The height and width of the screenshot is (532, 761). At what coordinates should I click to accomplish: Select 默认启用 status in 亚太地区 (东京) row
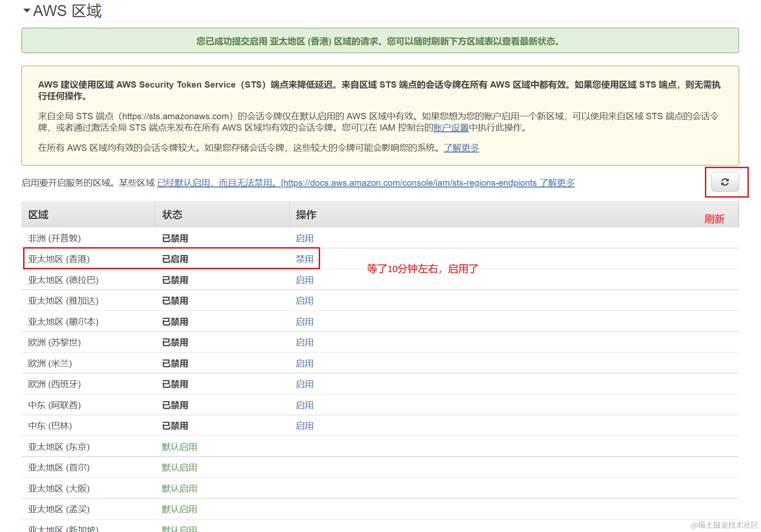[180, 447]
